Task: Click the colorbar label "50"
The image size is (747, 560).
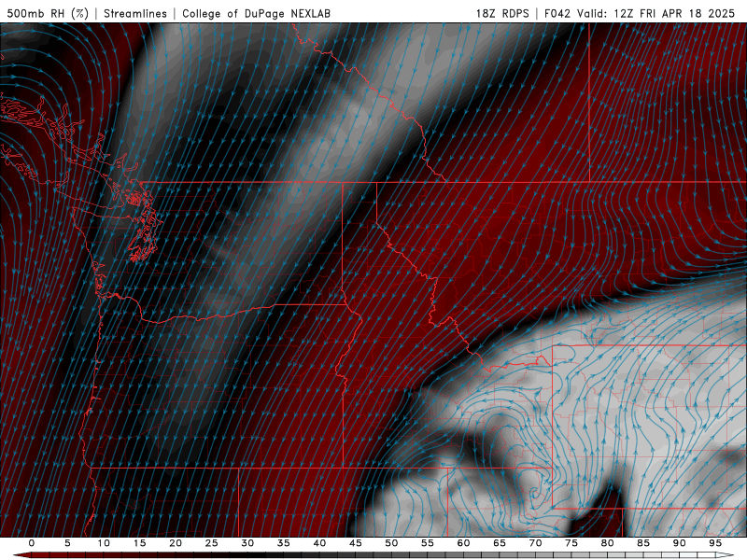Action: point(391,543)
